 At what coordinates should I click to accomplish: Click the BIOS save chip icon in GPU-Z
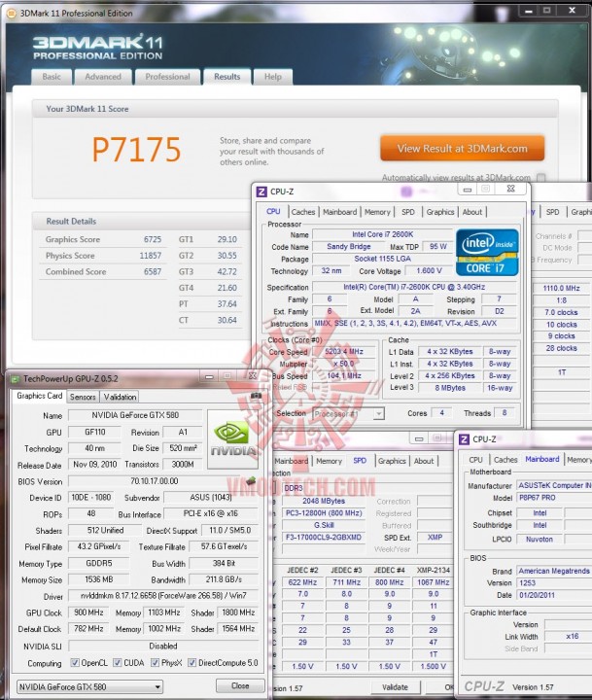pos(252,481)
